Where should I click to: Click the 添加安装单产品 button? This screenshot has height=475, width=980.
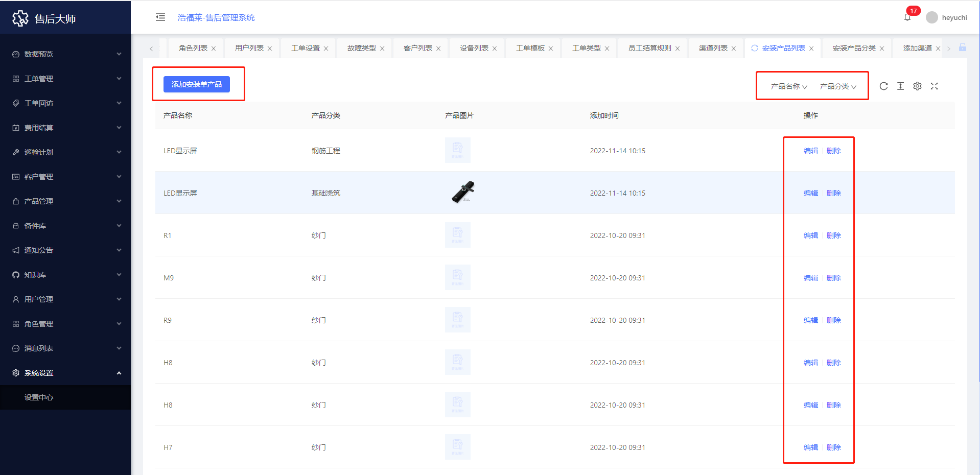[197, 84]
